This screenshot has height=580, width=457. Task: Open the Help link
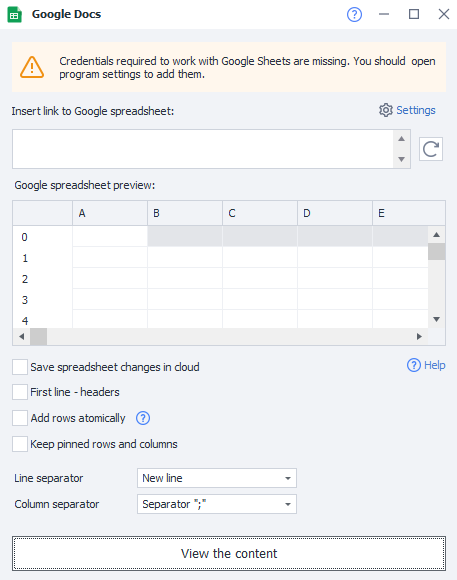pyautogui.click(x=426, y=365)
